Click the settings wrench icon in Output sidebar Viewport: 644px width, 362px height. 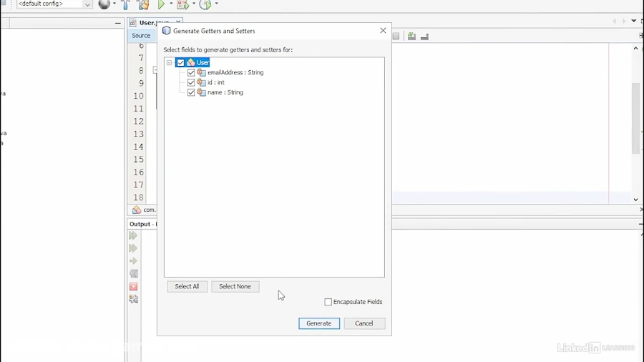[134, 299]
